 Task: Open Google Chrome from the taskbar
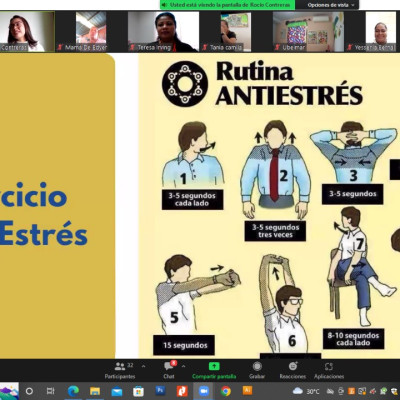[x=226, y=391]
